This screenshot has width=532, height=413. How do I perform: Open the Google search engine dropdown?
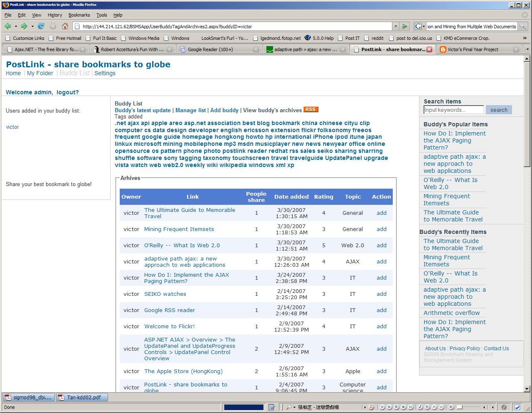(420, 26)
